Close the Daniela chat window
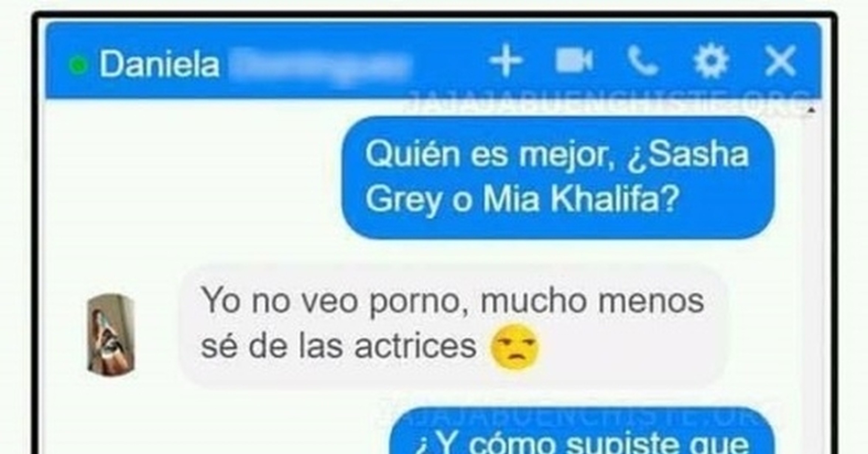868x454 pixels. [x=780, y=61]
